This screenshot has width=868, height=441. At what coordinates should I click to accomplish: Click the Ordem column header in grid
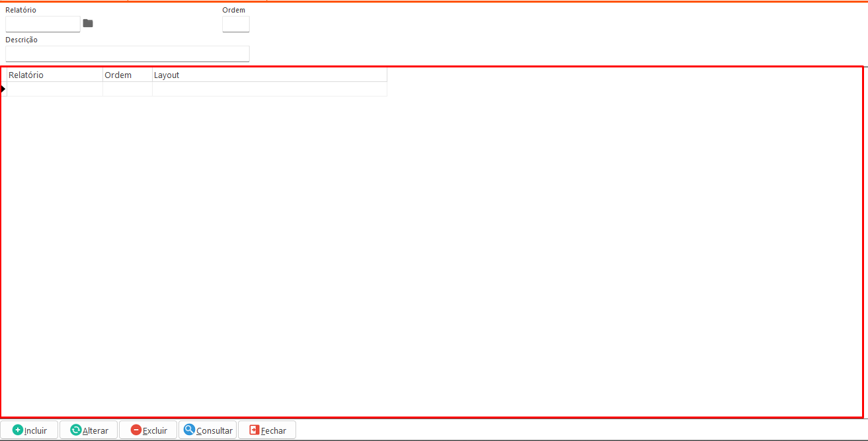(127, 75)
